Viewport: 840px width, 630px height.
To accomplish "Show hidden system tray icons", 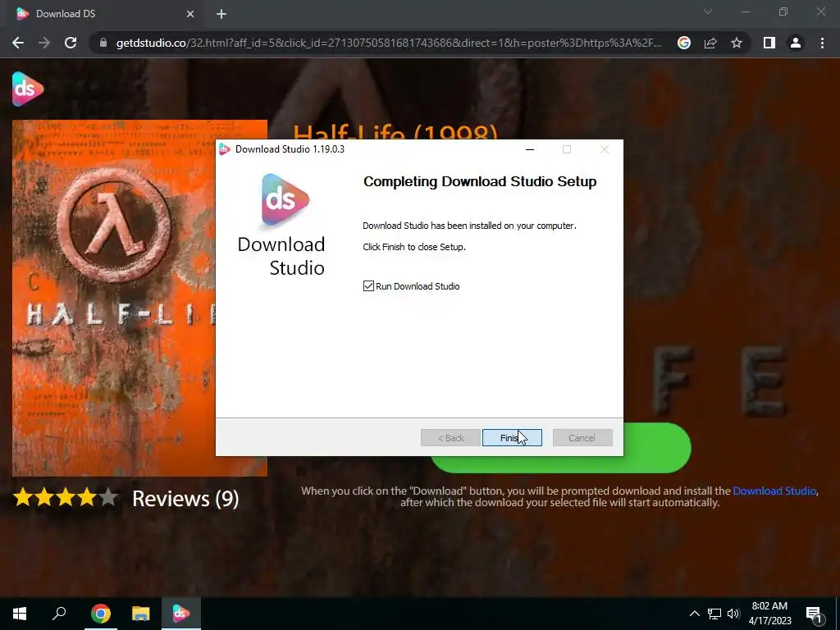I will pyautogui.click(x=694, y=614).
